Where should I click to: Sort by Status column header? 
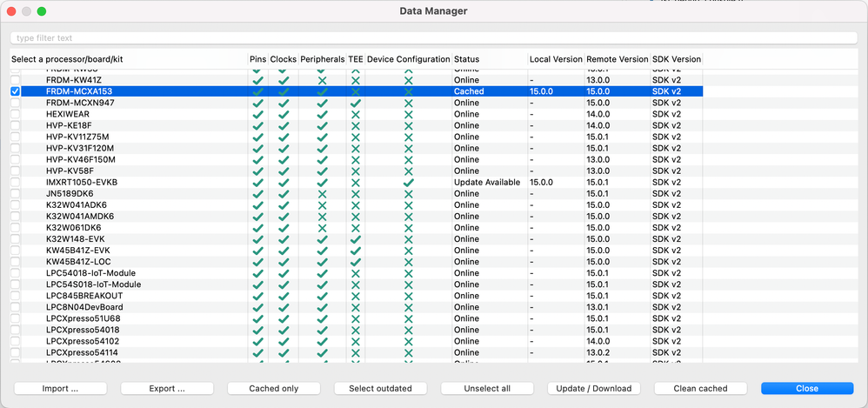[x=490, y=59]
